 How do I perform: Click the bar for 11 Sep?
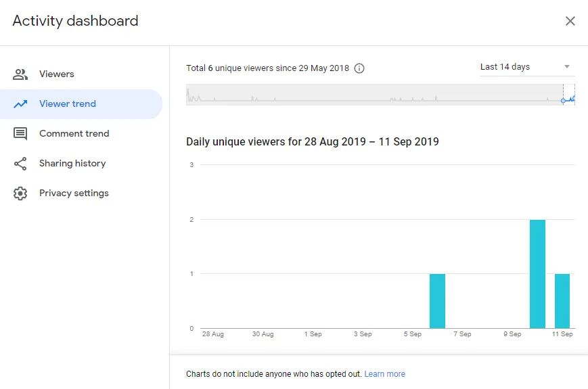562,301
